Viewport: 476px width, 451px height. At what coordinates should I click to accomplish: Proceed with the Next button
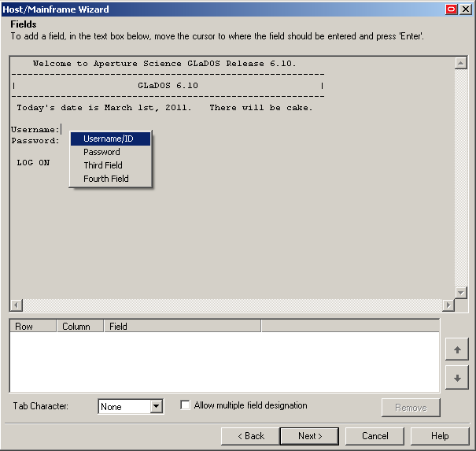[309, 436]
